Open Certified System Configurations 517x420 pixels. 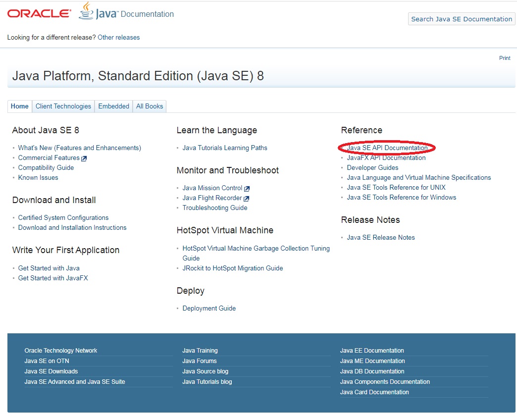(x=63, y=218)
